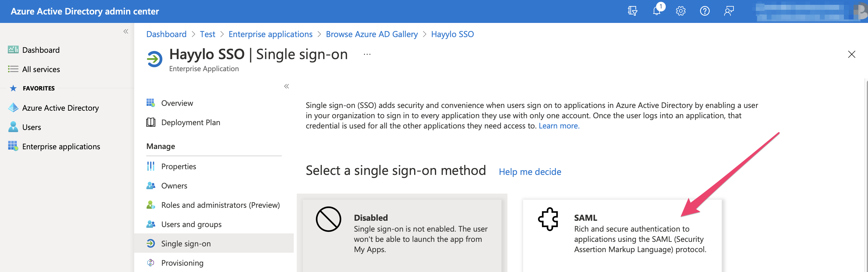Screen dimensions: 868x272
Task: Open the feedback icon in header
Action: 728,11
